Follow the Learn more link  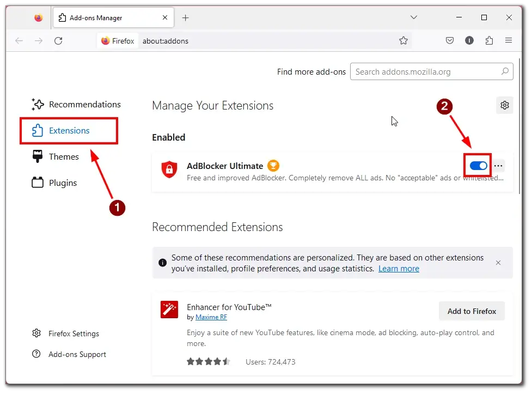[x=399, y=269]
